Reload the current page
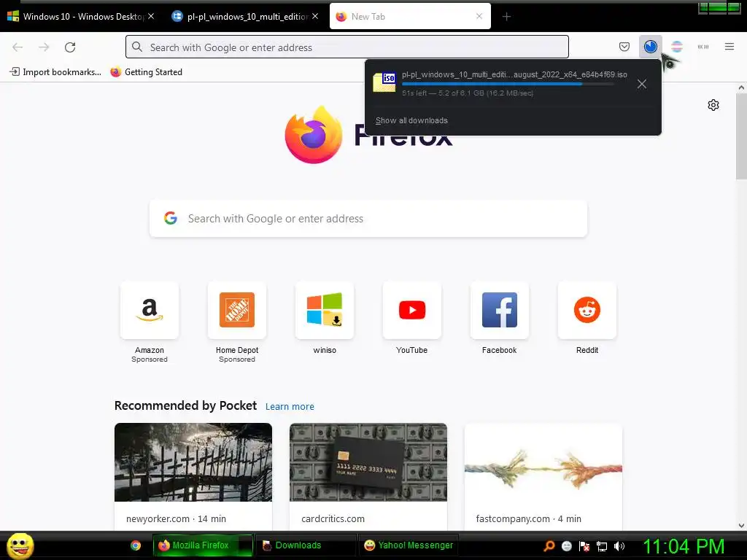Image resolution: width=747 pixels, height=560 pixels. coord(70,47)
